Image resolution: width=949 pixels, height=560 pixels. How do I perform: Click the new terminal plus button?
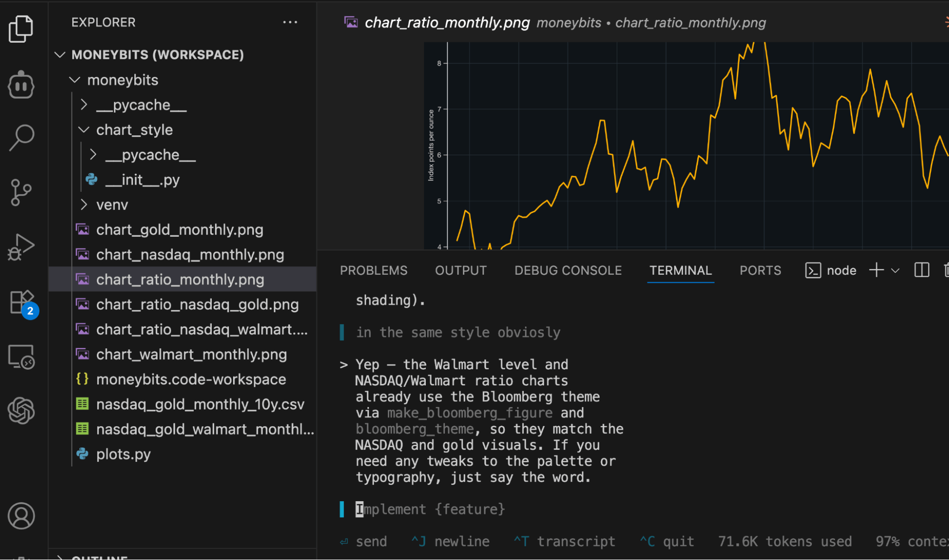(876, 270)
